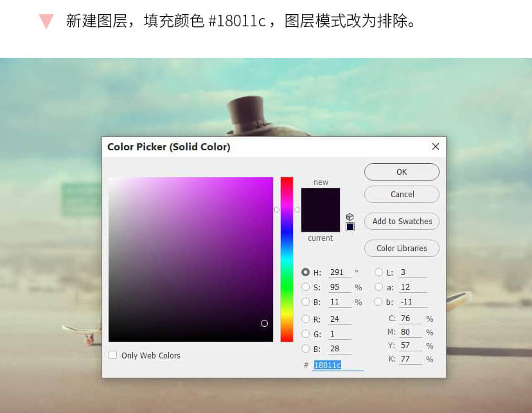Viewport: 532px width, 413px height.
Task: Click the blue field with value 28
Action: 339,349
